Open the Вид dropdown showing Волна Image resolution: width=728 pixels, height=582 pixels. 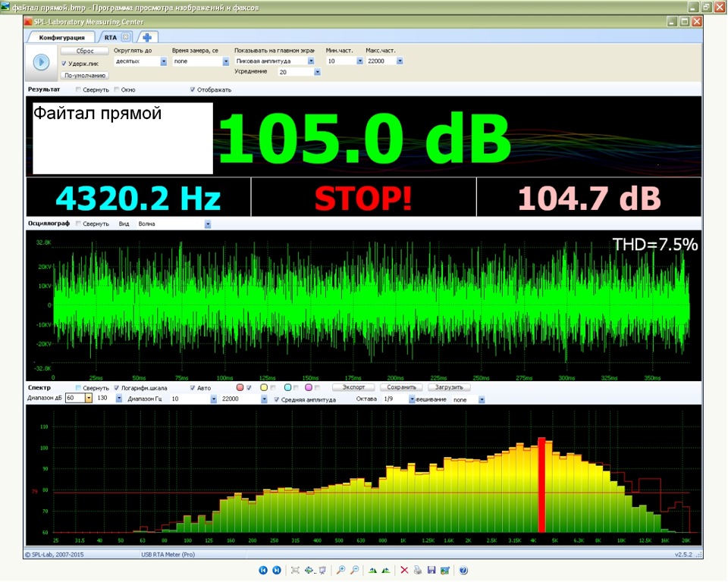[208, 224]
